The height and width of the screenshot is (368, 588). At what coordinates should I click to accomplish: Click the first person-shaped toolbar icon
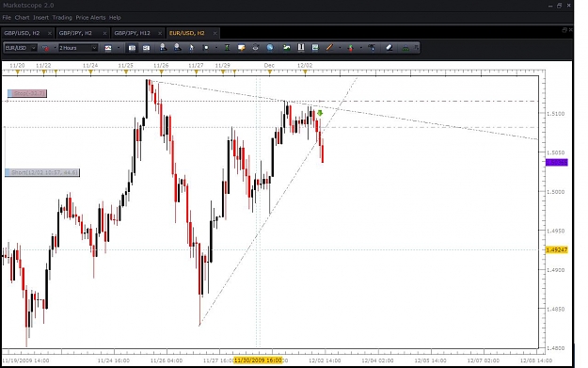click(x=163, y=48)
